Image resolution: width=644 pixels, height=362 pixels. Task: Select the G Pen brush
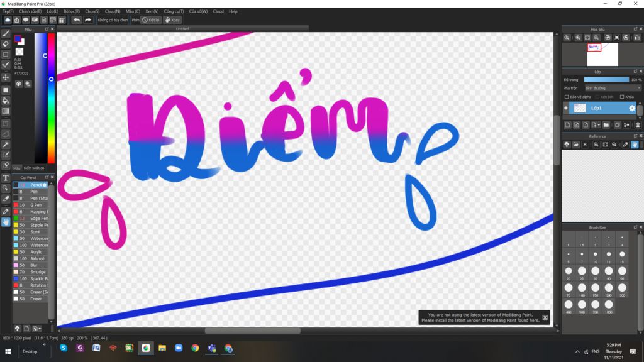tap(31, 205)
